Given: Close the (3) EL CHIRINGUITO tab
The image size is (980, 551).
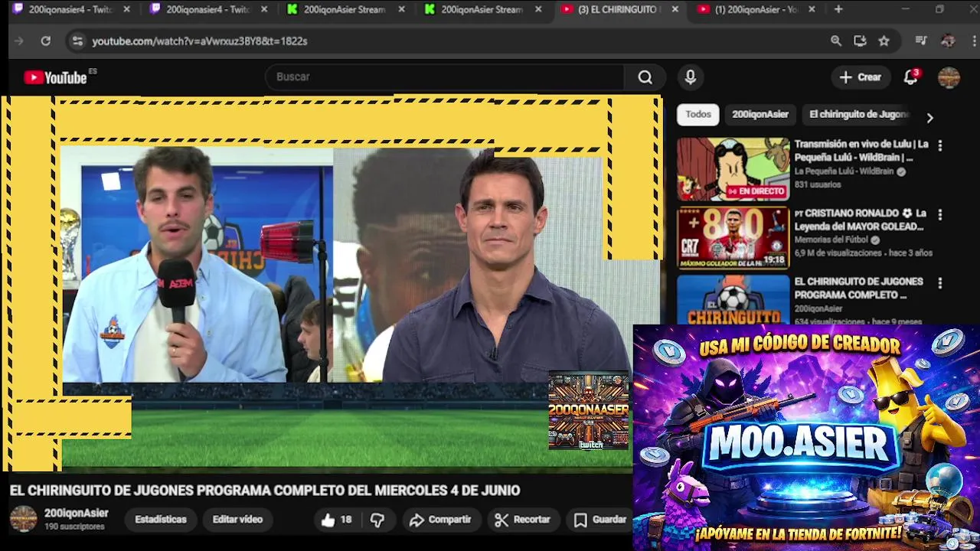Looking at the screenshot, I should [x=675, y=10].
